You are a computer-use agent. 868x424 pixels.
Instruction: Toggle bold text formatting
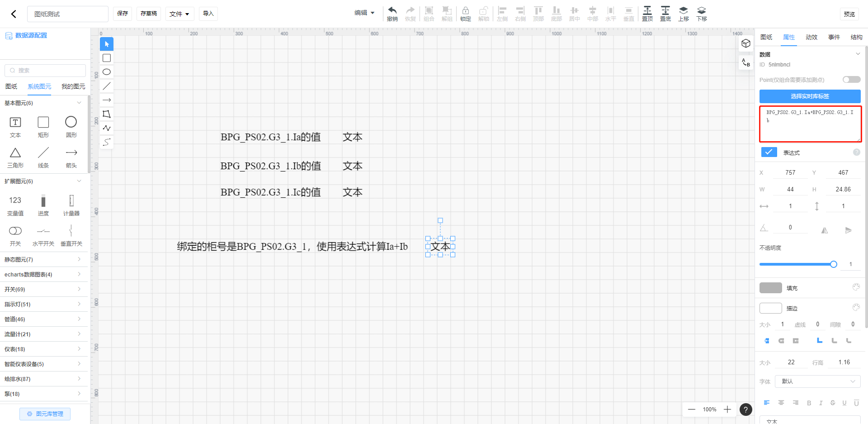(809, 403)
